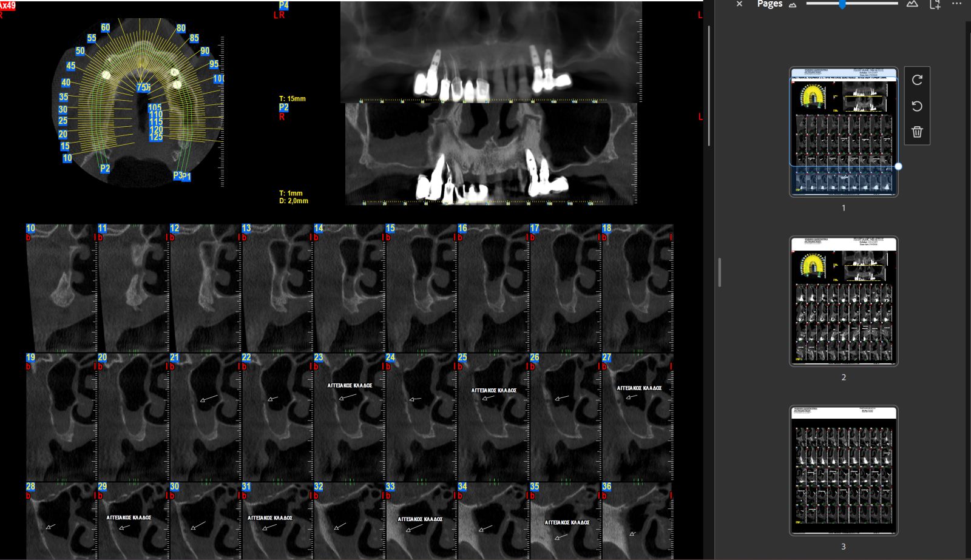Image resolution: width=971 pixels, height=560 pixels.
Task: Click cross-section slice label 23
Action: click(x=319, y=357)
